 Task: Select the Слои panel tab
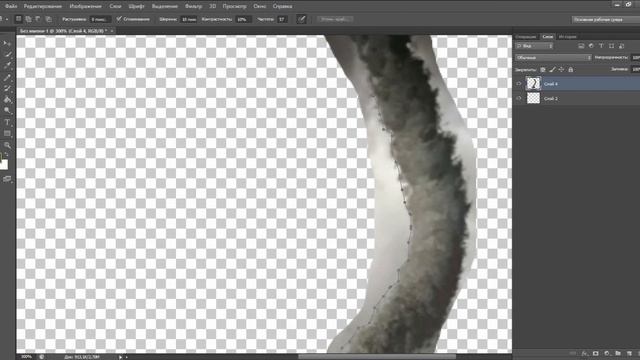click(x=547, y=37)
